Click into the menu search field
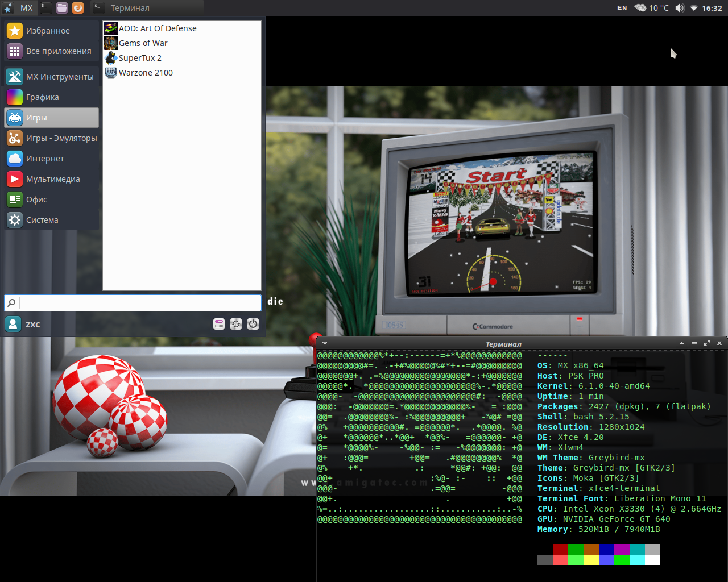 [x=139, y=302]
